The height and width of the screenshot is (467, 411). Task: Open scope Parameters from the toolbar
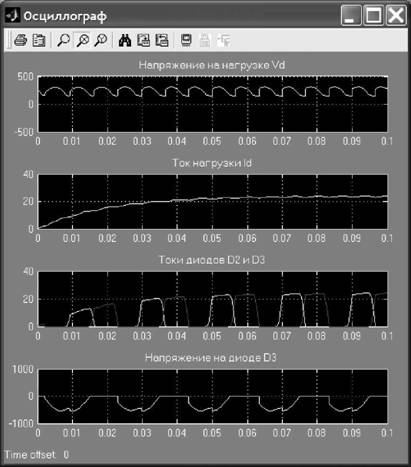(39, 40)
